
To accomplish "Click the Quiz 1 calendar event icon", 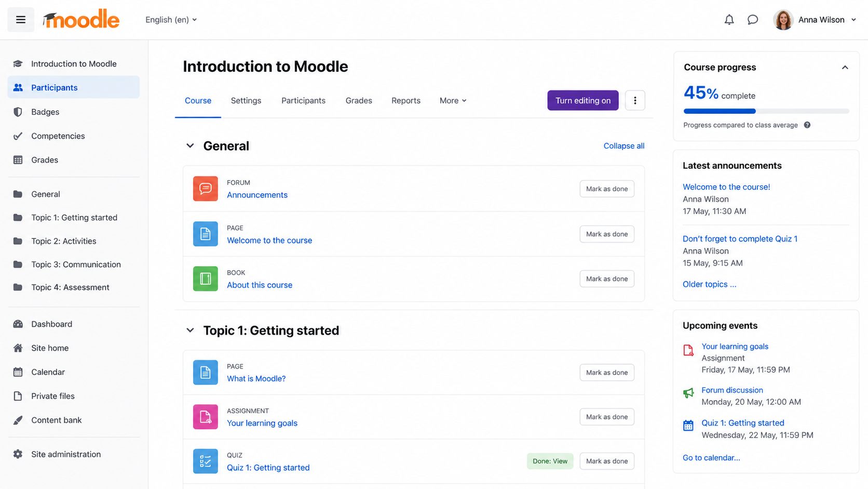I will [688, 426].
